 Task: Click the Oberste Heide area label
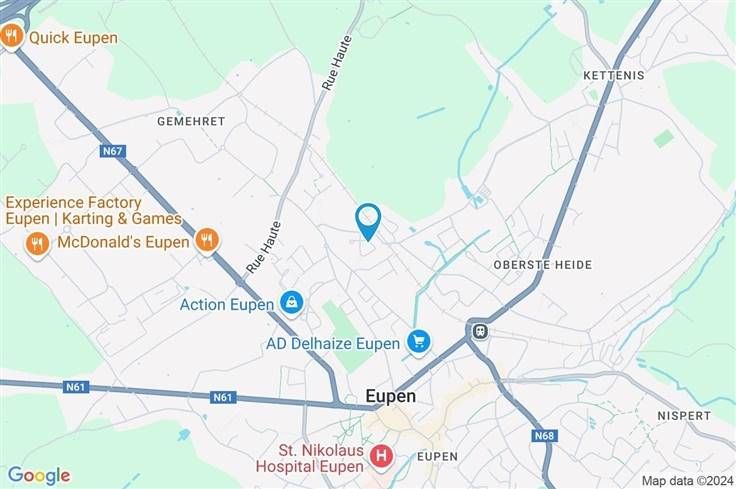(x=543, y=265)
